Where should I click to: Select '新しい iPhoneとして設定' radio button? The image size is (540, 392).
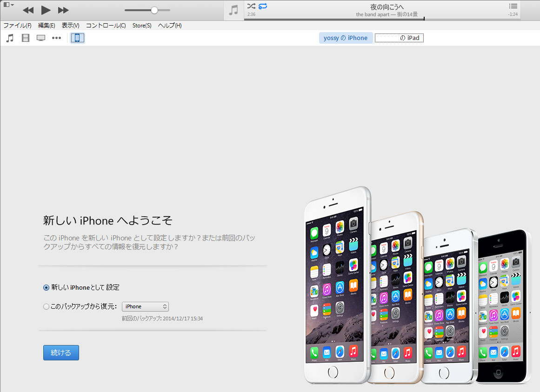[x=46, y=288]
